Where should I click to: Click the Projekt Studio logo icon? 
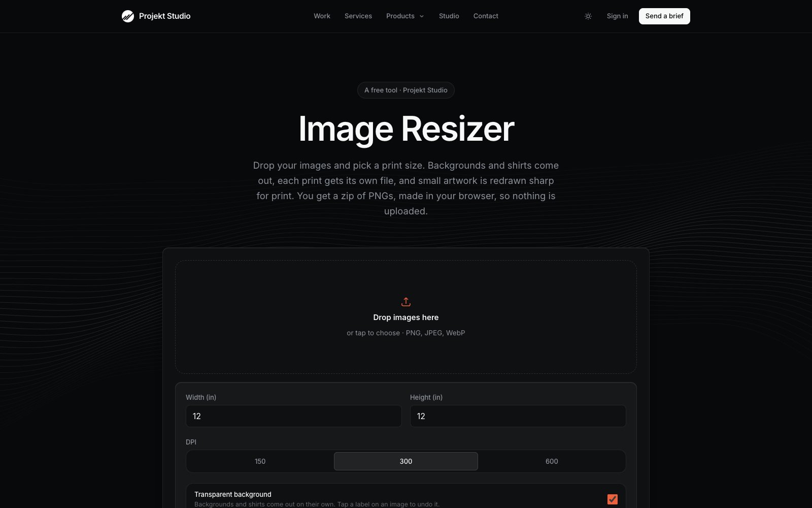click(x=128, y=16)
